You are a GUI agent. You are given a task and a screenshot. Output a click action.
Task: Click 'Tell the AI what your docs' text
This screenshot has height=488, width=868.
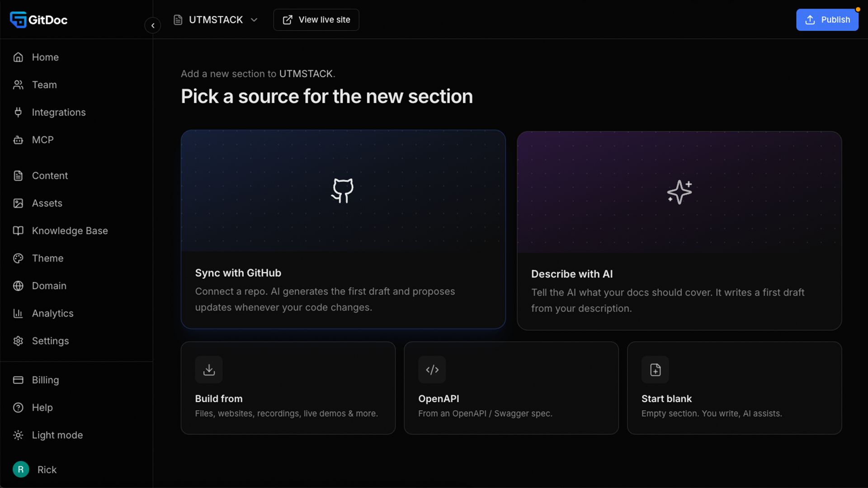(668, 300)
